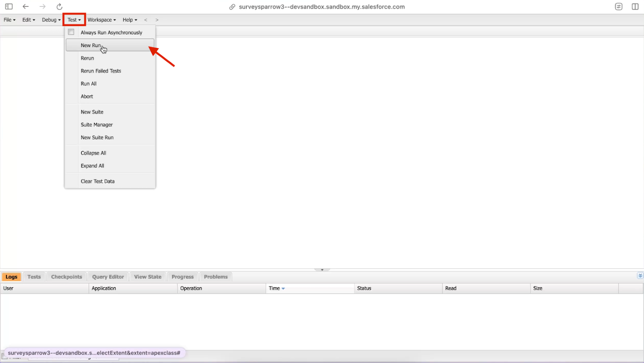Expand the Debug dropdown menu

[51, 20]
